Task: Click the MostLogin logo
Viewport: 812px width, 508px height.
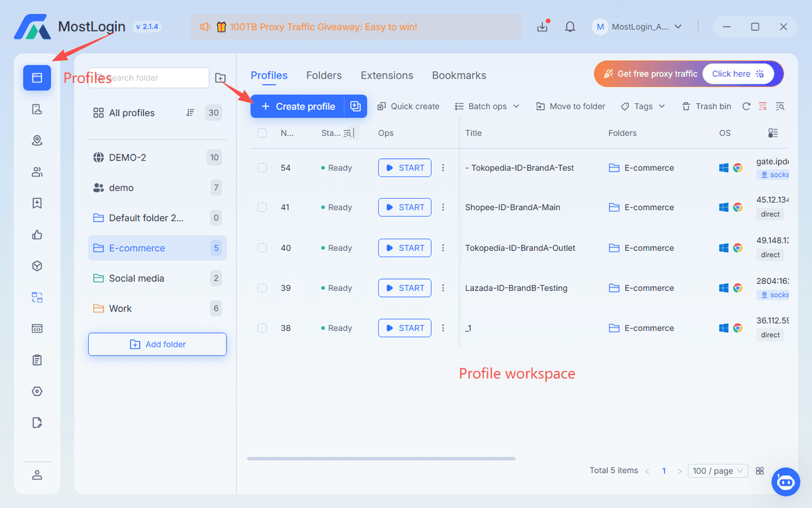Action: click(x=33, y=27)
